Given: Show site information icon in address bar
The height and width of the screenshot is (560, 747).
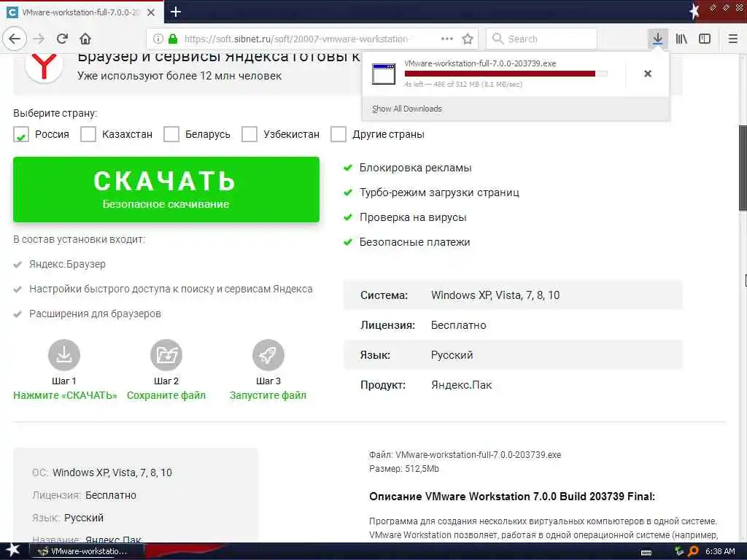Looking at the screenshot, I should [158, 39].
